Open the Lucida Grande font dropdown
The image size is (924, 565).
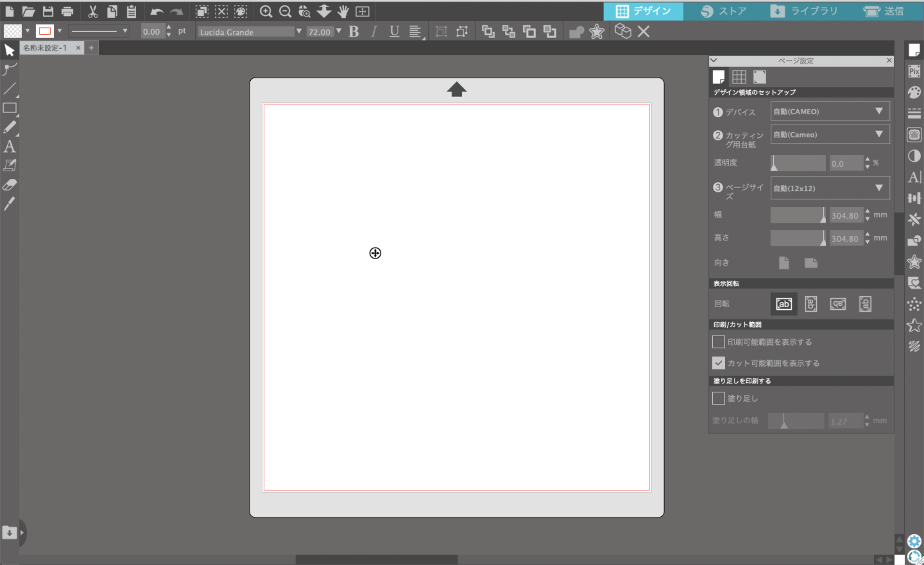[x=299, y=32]
